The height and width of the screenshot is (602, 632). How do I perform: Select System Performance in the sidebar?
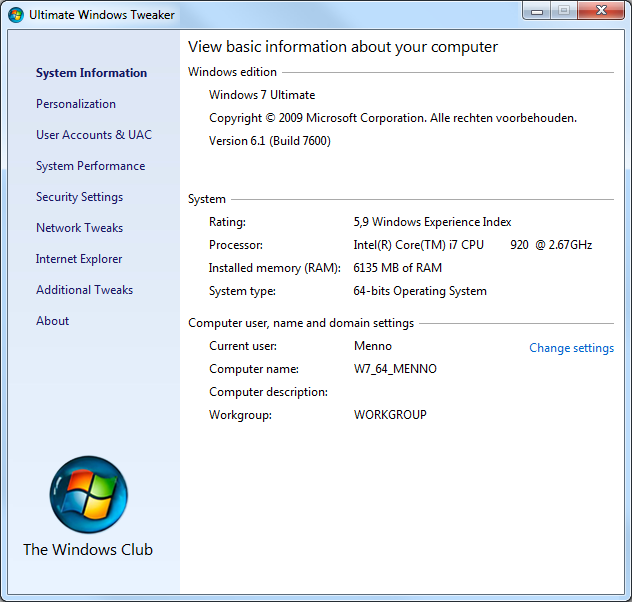point(91,166)
